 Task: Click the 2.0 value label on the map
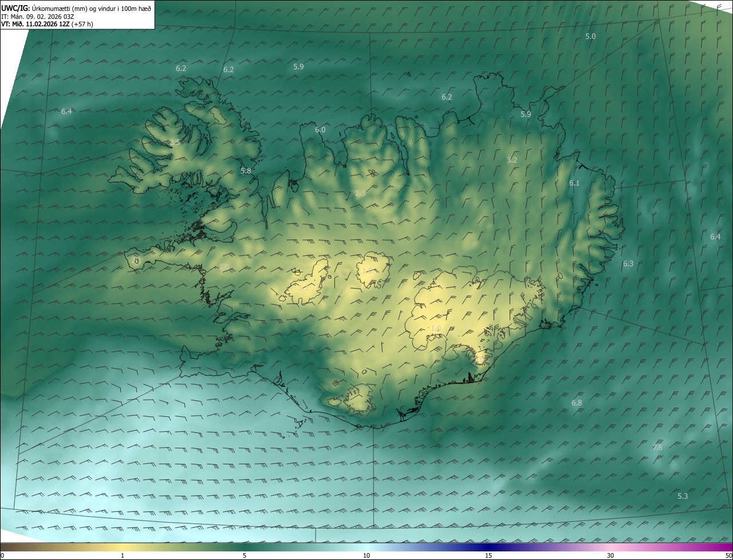[224, 267]
